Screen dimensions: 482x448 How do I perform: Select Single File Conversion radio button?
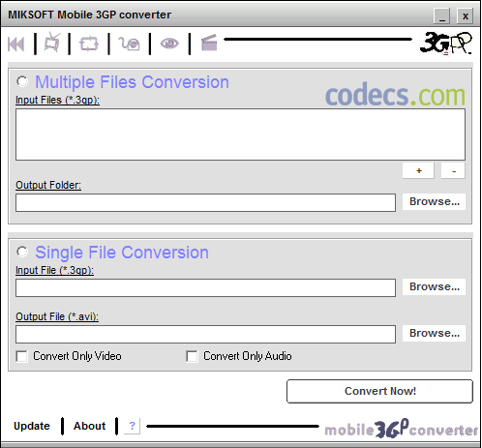22,252
